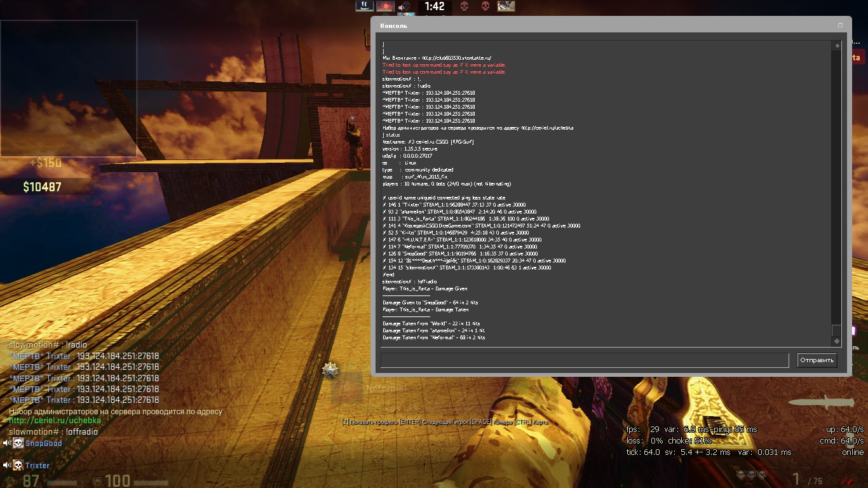Click the console status row with the CSGODiceGame.com name

click(x=481, y=226)
